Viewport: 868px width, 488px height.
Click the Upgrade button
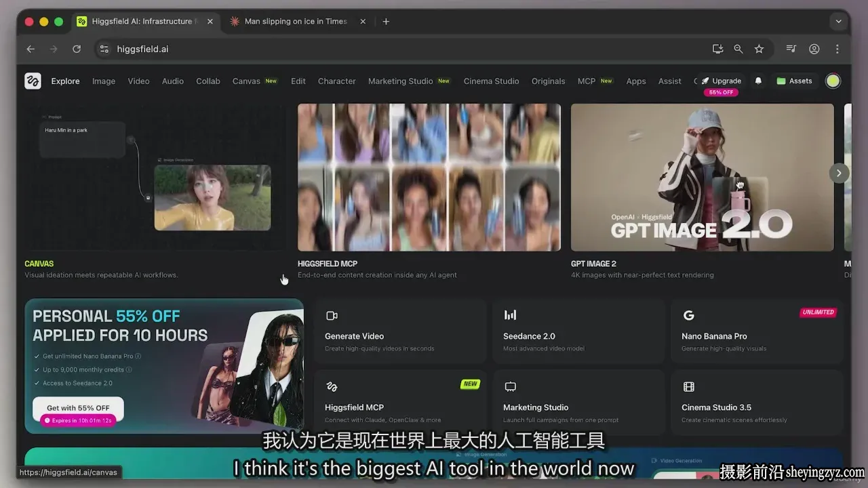[721, 81]
